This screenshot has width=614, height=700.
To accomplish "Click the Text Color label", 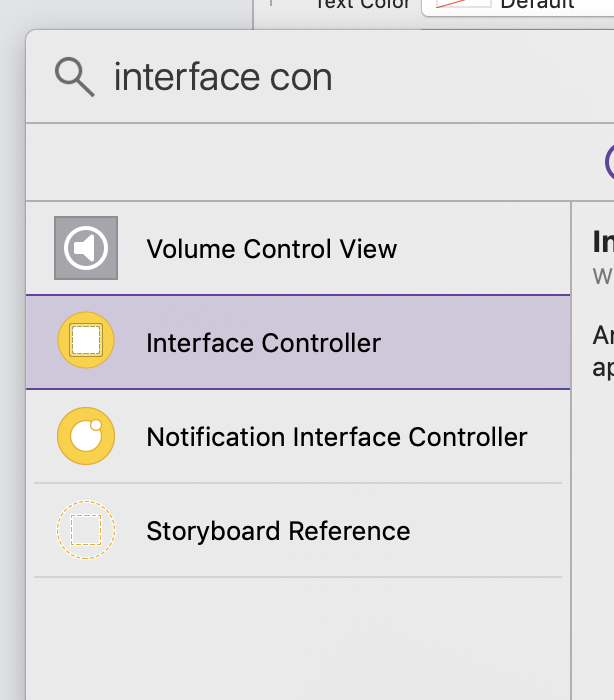I will click(362, 4).
